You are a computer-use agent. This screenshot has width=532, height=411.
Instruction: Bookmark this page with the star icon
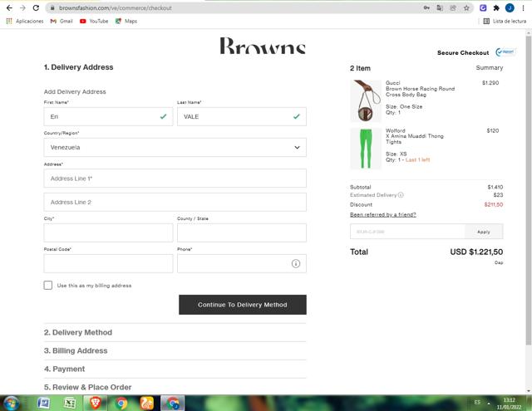pos(466,7)
